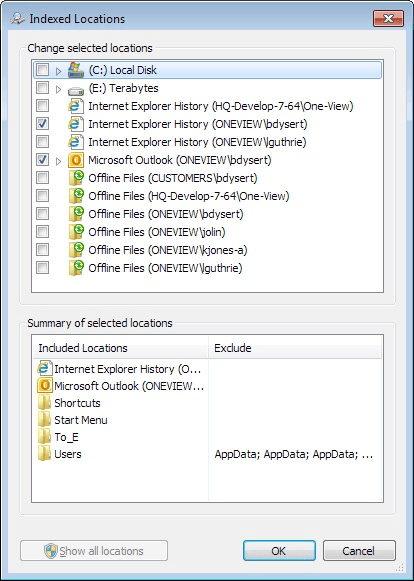Click the Shortcuts folder icon
The width and height of the screenshot is (414, 581).
tap(44, 403)
